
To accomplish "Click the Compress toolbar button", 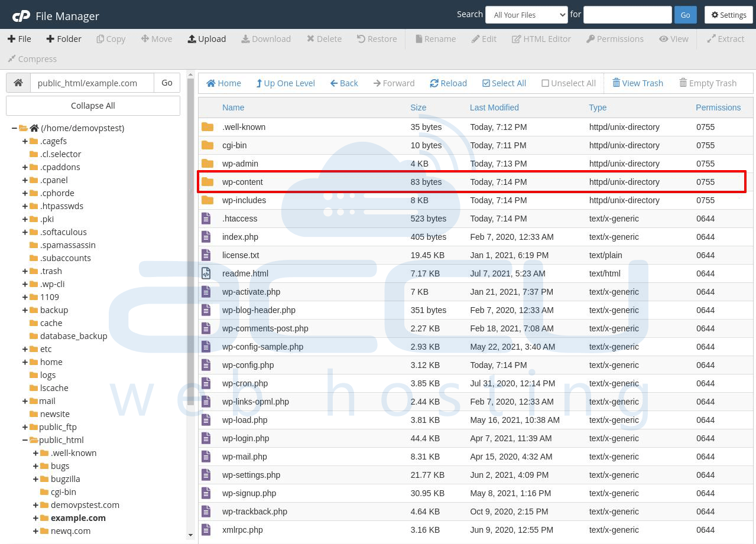I will [x=32, y=59].
